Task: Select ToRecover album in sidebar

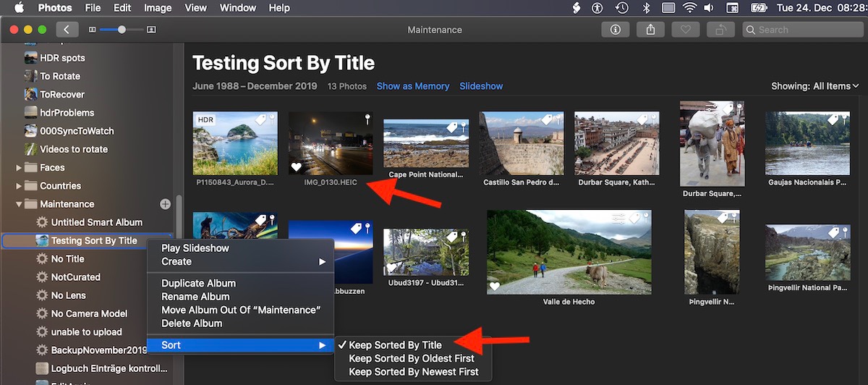Action: click(x=62, y=94)
